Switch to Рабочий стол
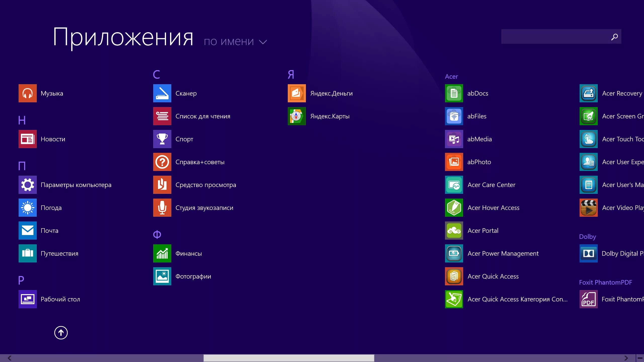644x362 pixels. [60, 299]
